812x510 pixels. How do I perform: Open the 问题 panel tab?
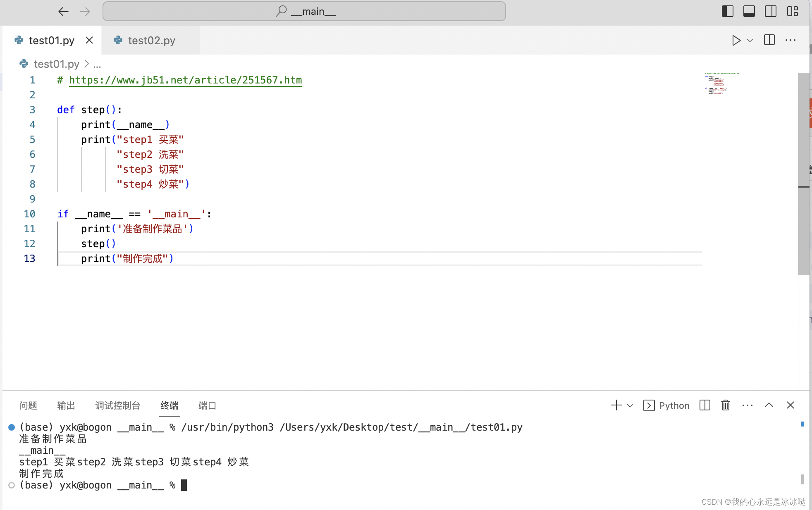click(28, 405)
